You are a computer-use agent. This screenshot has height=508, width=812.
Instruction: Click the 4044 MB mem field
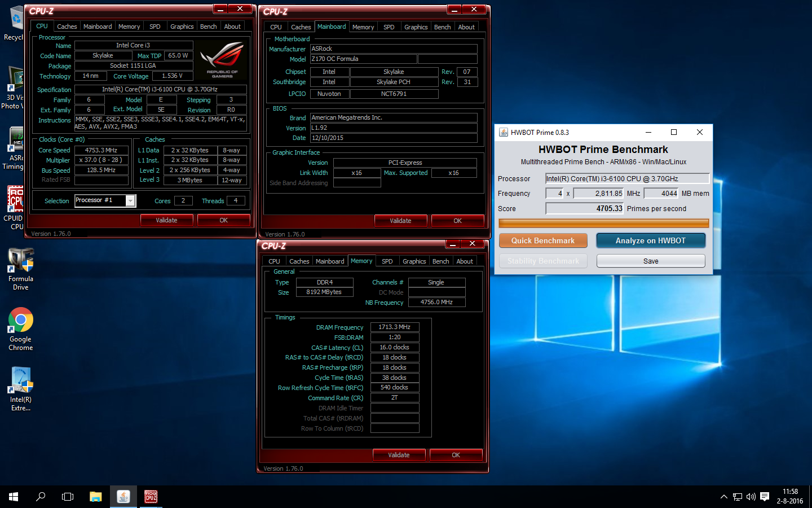coord(661,193)
